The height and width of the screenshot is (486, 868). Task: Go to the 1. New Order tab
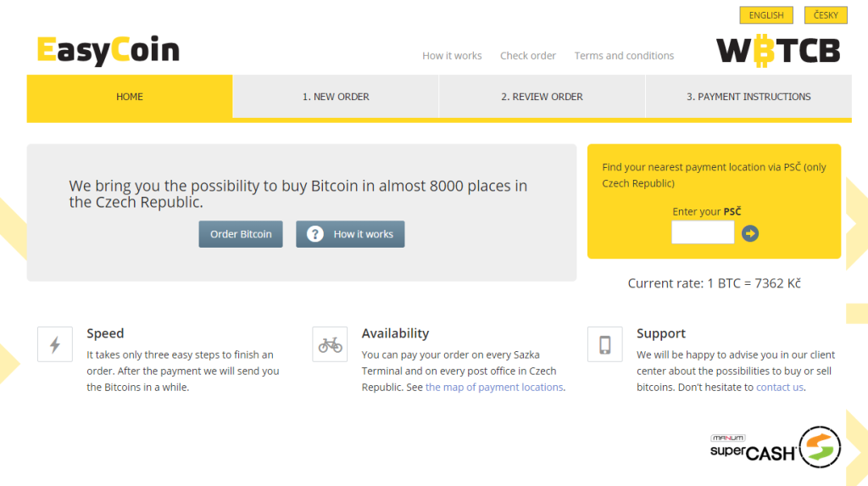point(336,97)
